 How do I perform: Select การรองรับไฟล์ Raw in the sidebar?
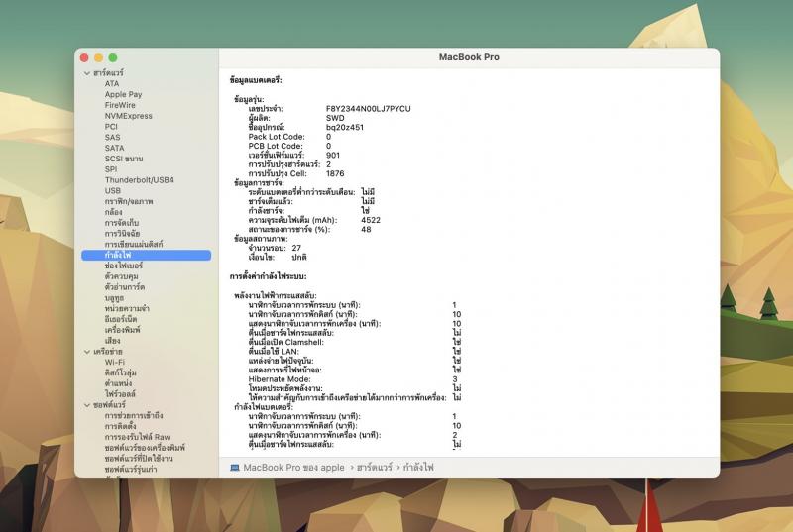[x=138, y=437]
